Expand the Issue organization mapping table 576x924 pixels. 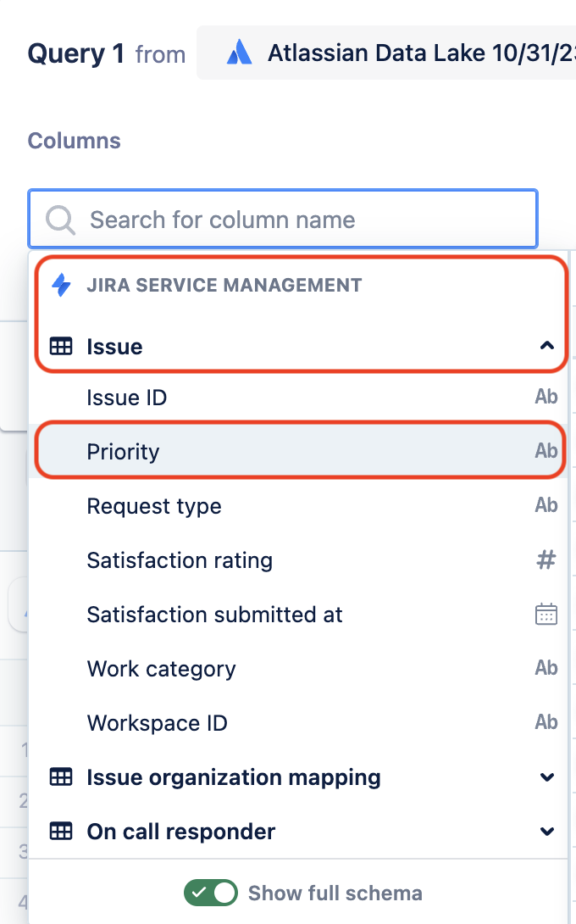point(547,777)
